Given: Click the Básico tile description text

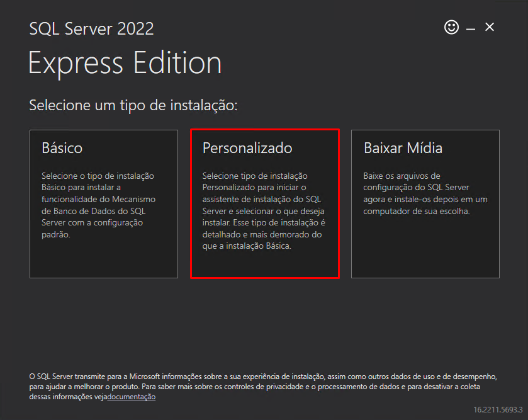Looking at the screenshot, I should tap(98, 205).
